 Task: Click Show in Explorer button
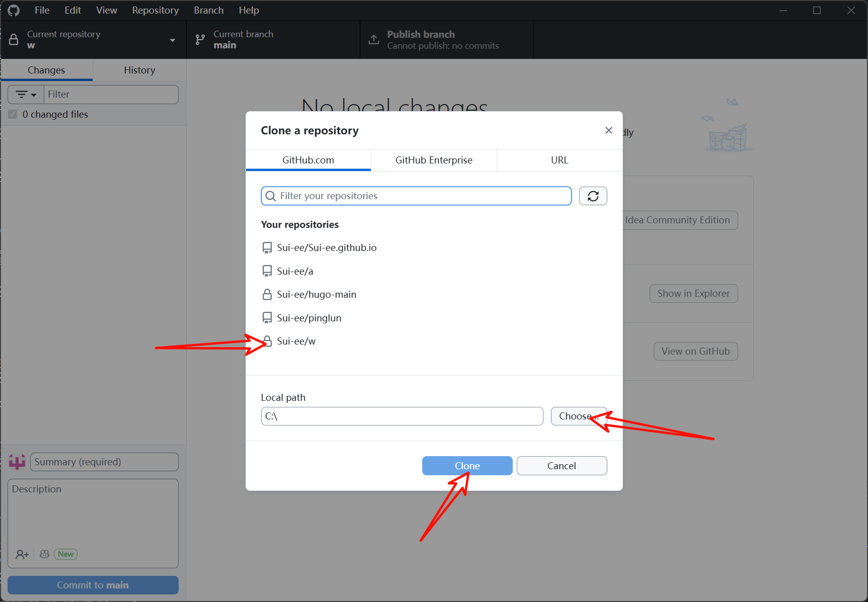tap(693, 293)
